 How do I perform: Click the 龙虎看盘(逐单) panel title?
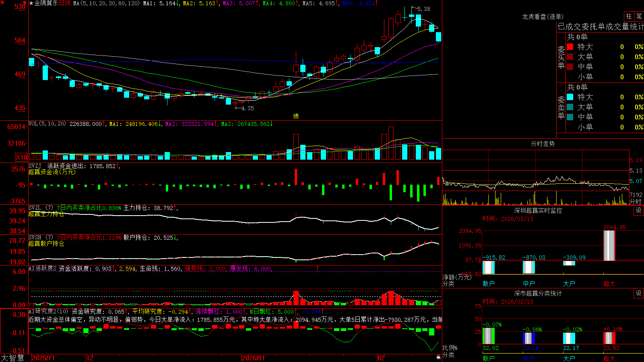pos(543,16)
